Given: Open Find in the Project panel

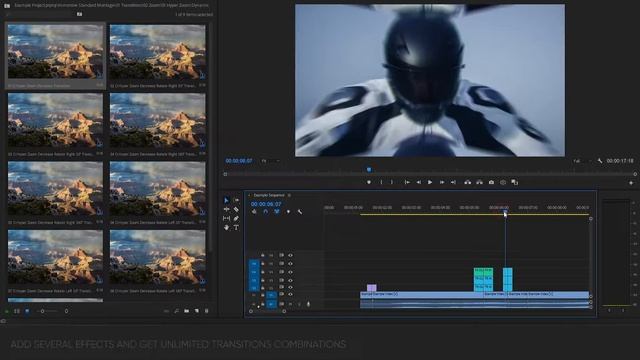Looking at the screenshot, I should (176, 311).
